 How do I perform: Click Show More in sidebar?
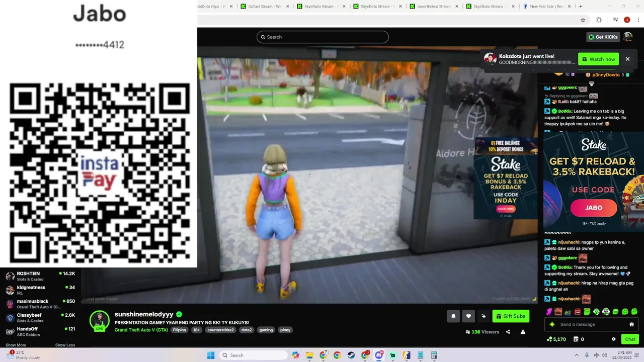16,345
